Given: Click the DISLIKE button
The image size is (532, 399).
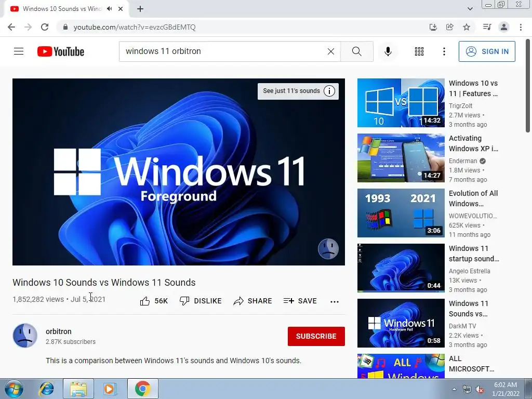Looking at the screenshot, I should point(201,301).
